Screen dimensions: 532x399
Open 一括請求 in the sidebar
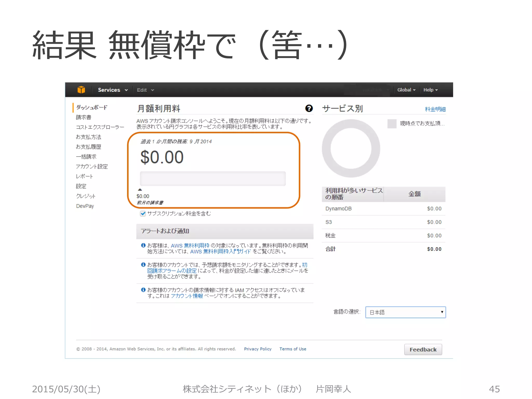tap(86, 157)
